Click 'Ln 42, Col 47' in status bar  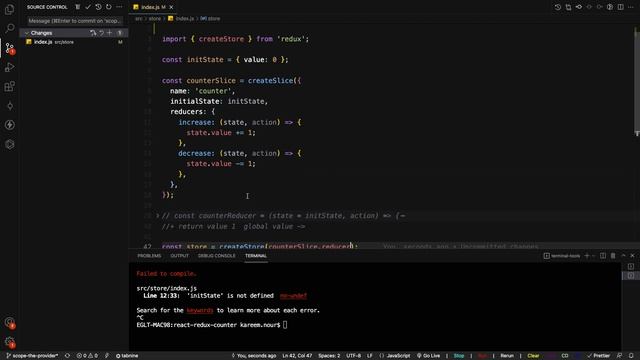coord(297,356)
